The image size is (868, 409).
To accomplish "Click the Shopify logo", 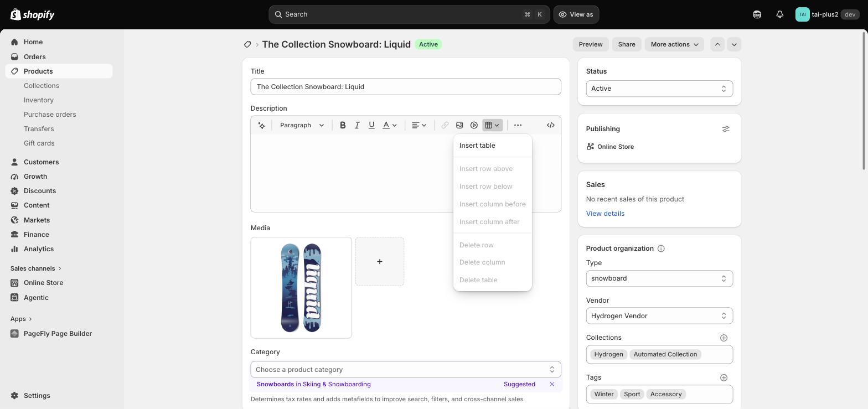I will (x=32, y=14).
